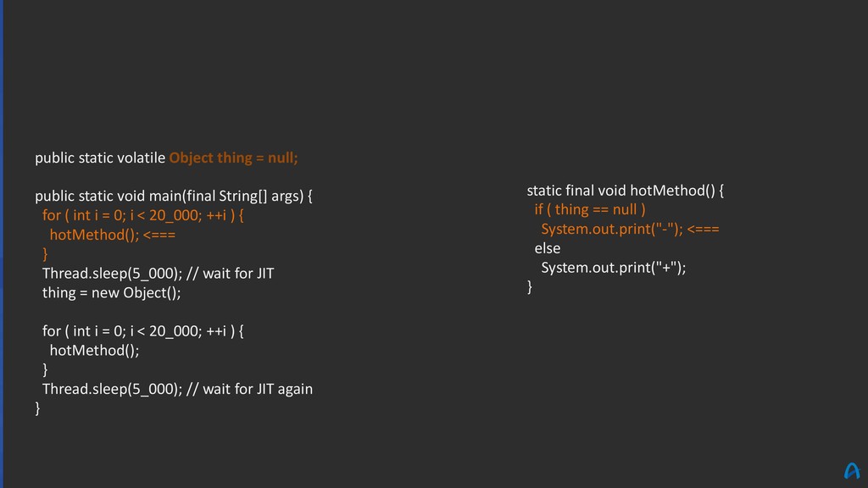Click the white 'hotMethod();' call in second loop

[x=94, y=350]
